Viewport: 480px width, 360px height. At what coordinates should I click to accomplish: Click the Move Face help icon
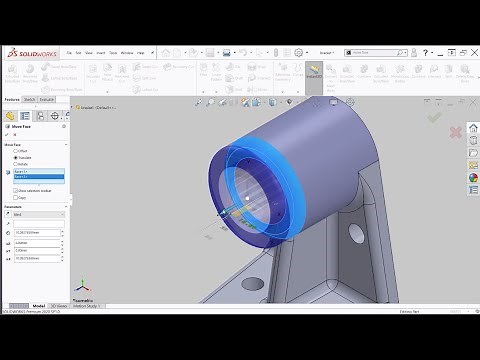pyautogui.click(x=64, y=126)
